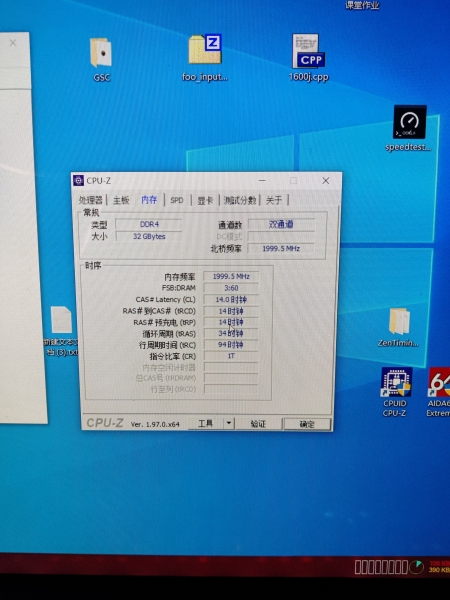Viewport: 450px width, 600px height.
Task: Expand the 工具 dropdown arrow
Action: [229, 423]
